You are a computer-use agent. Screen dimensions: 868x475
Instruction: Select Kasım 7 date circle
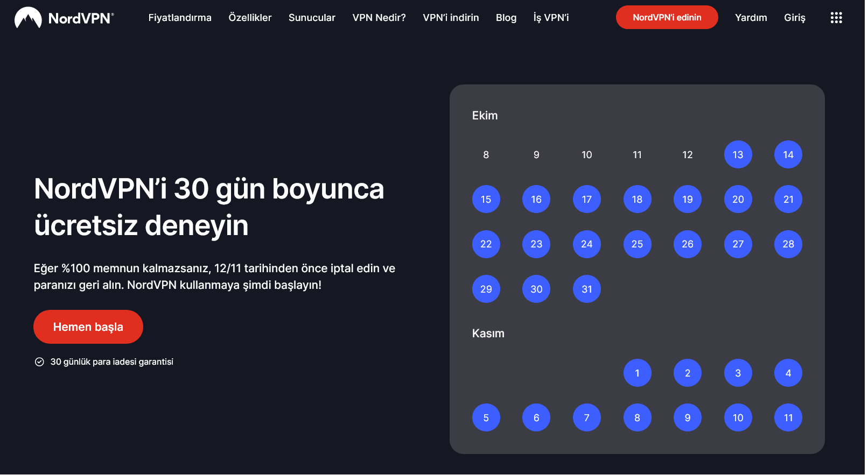[587, 418]
